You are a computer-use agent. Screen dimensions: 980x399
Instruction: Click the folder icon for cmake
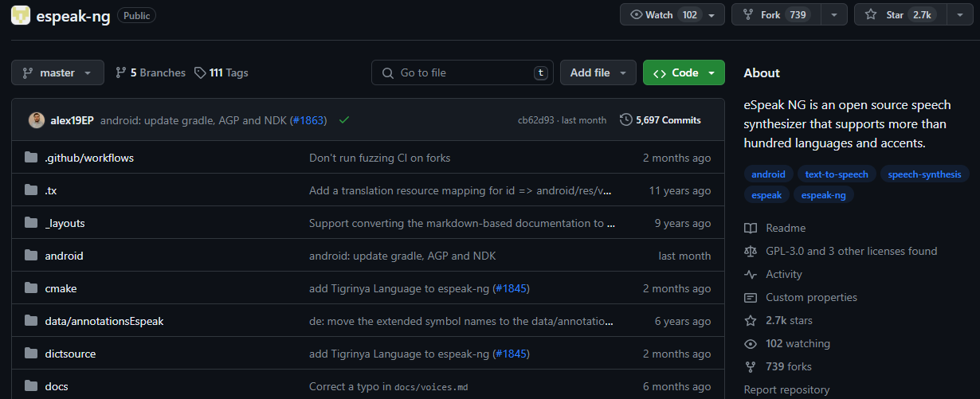(x=31, y=288)
